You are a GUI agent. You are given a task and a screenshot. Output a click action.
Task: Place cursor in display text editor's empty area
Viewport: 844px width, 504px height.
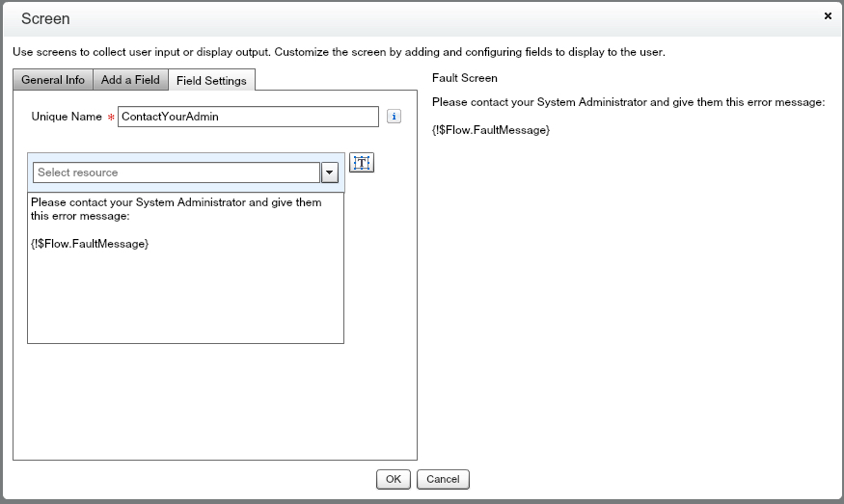click(x=185, y=299)
